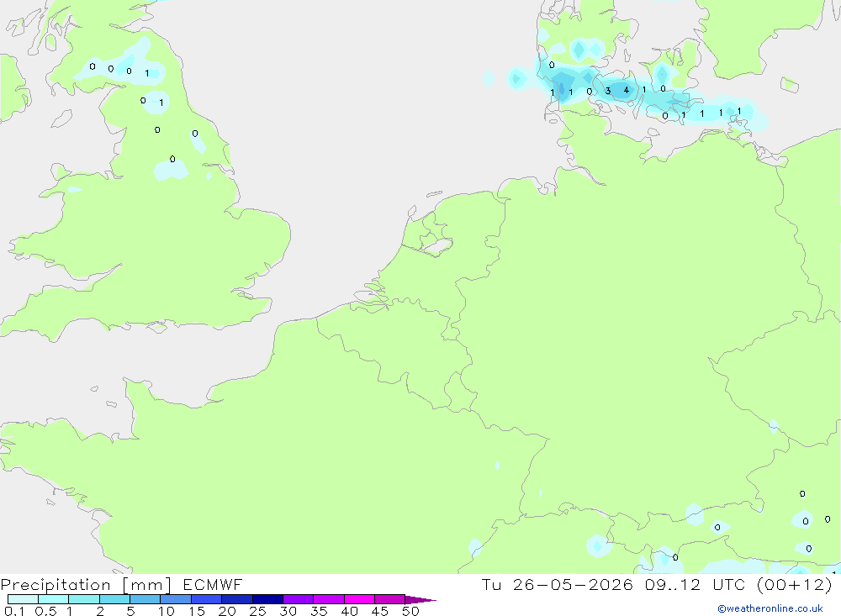The height and width of the screenshot is (616, 841).
Task: Choose the 1–2 mm legend color swatch
Action: (x=84, y=599)
